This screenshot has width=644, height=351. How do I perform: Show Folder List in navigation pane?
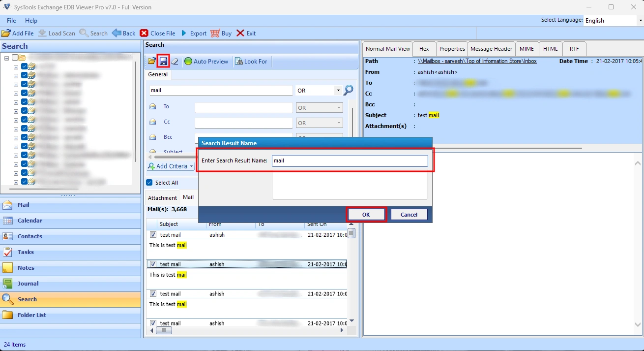point(70,315)
